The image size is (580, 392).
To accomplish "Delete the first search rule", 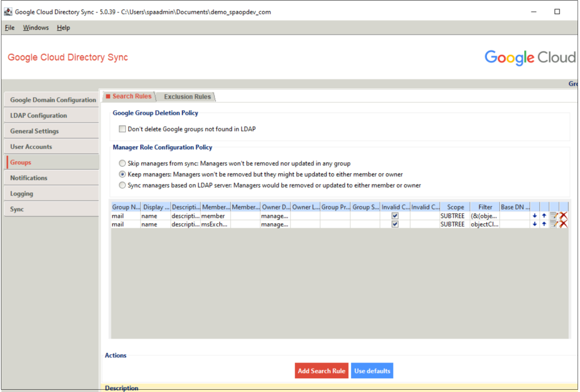I will (x=564, y=216).
